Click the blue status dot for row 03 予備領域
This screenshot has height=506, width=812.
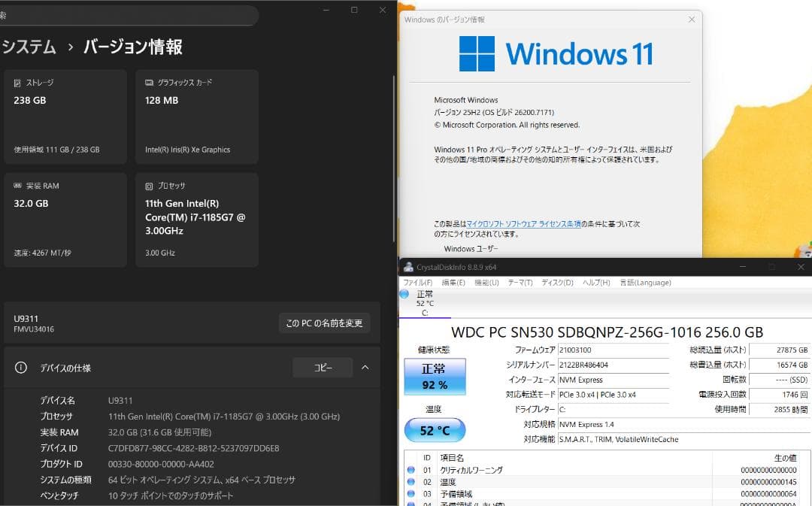click(411, 493)
